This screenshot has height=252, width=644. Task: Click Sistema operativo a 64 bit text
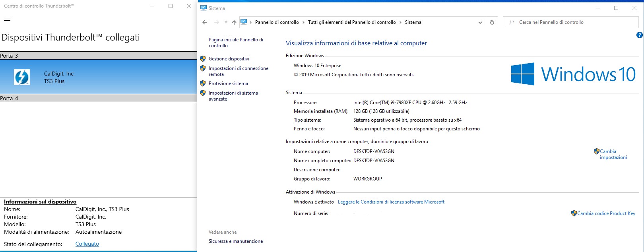407,120
